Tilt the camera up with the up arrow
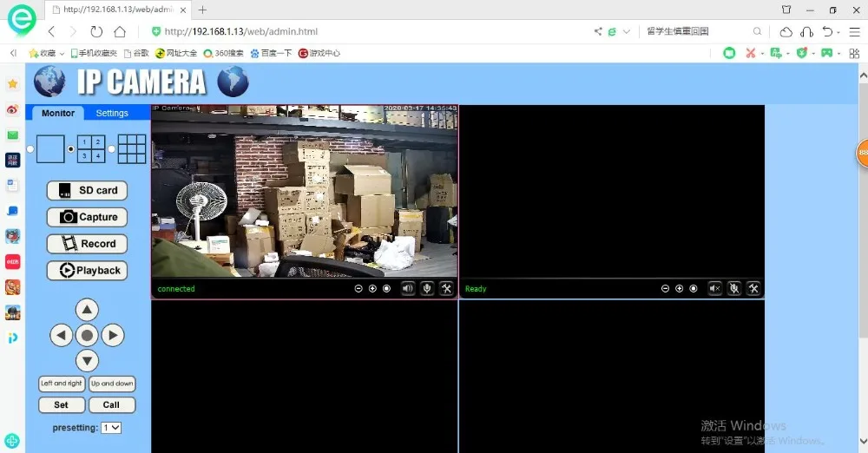 coord(87,310)
